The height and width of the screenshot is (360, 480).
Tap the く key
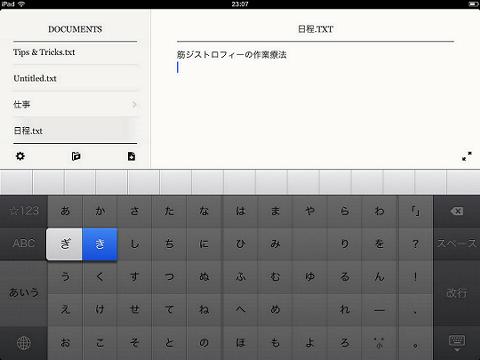pyautogui.click(x=100, y=277)
